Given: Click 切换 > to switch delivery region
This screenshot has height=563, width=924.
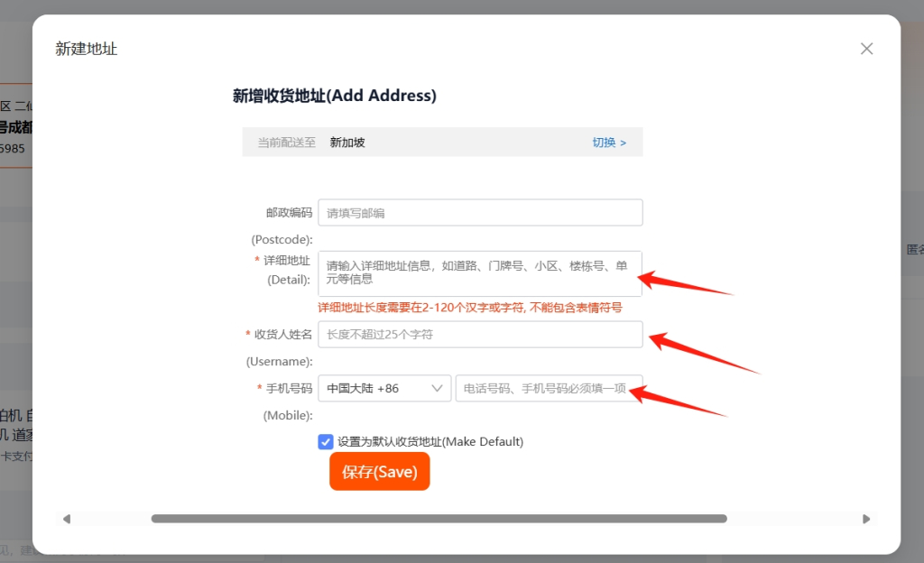Looking at the screenshot, I should click(x=609, y=143).
